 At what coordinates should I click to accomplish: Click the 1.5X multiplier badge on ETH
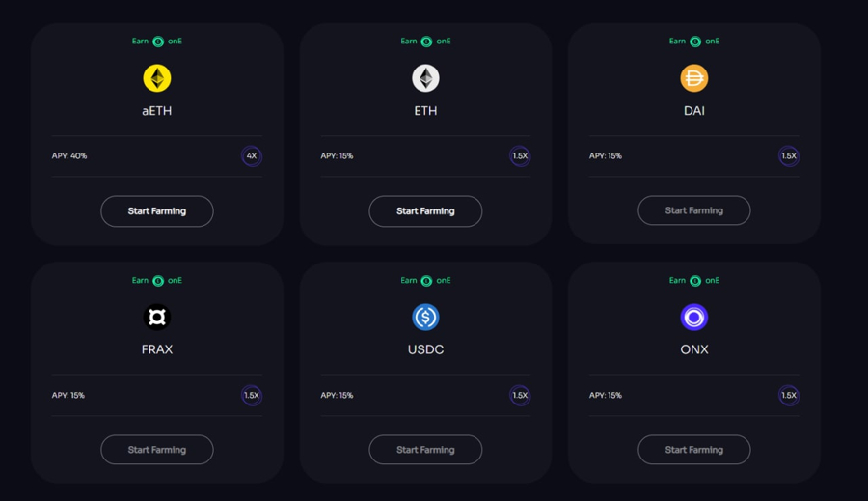coord(520,155)
